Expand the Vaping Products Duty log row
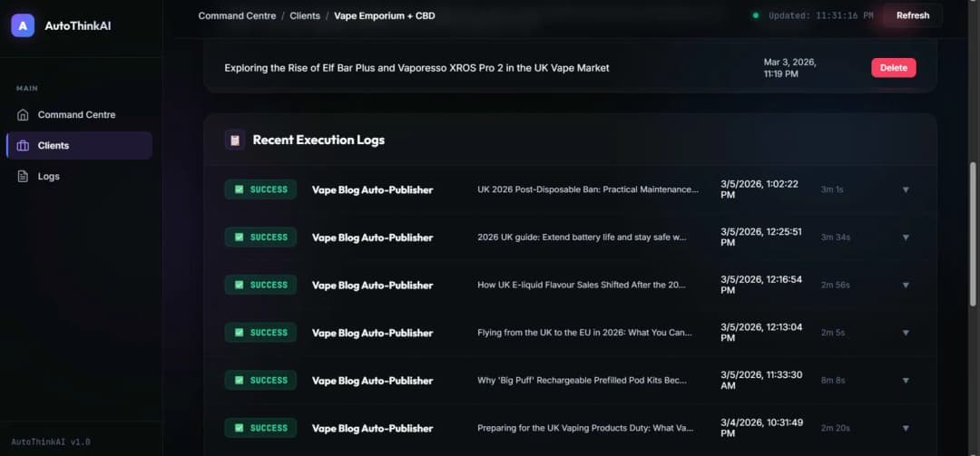 pos(905,428)
